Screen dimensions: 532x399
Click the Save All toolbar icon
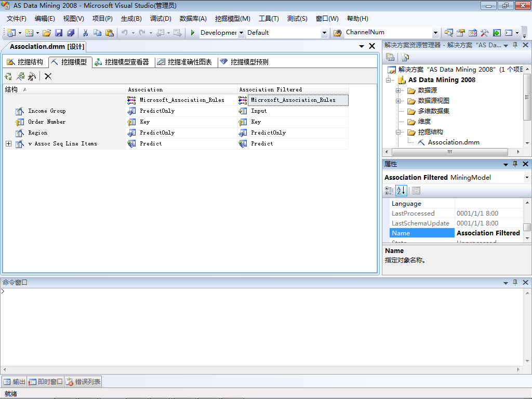tap(71, 33)
